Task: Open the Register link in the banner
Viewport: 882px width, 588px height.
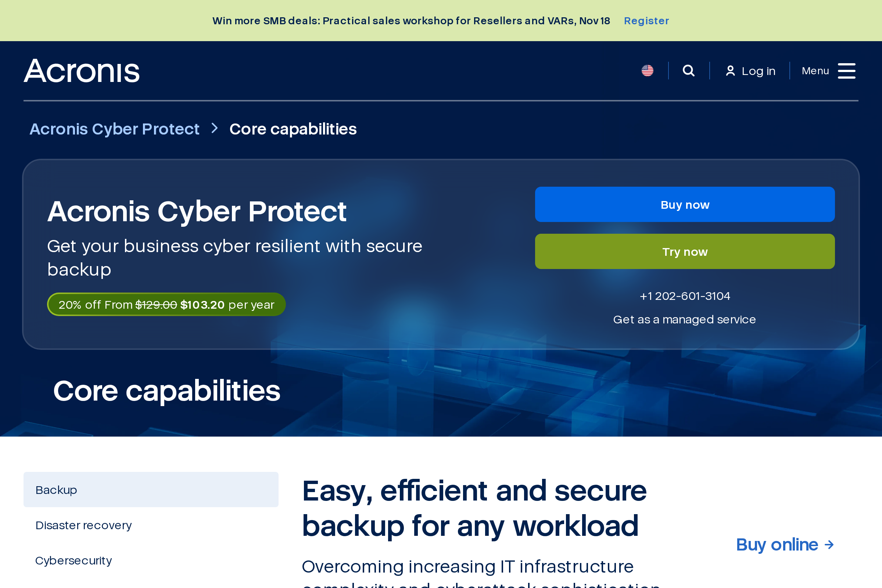Action: pos(646,21)
